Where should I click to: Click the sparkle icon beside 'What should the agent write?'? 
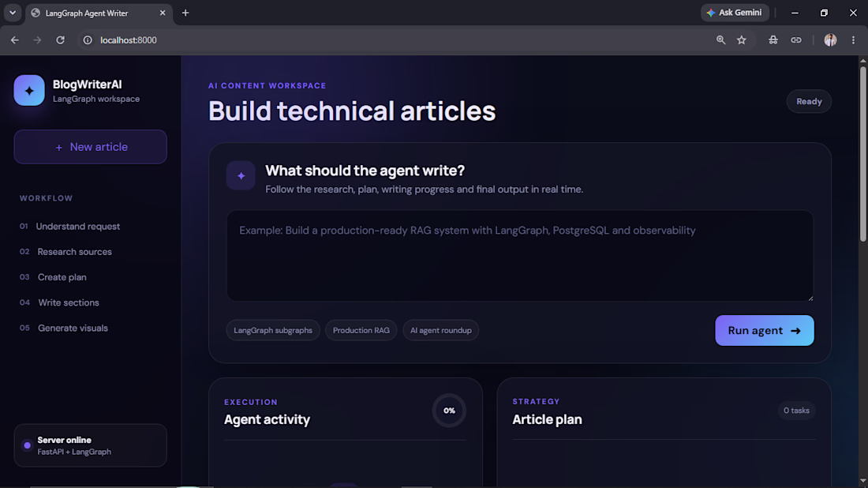pyautogui.click(x=241, y=175)
